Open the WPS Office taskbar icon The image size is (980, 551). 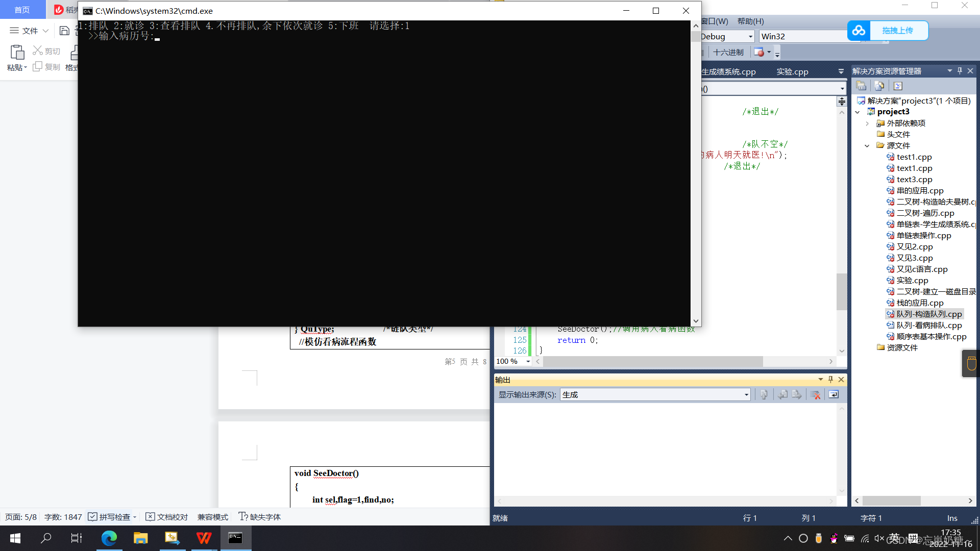[204, 538]
